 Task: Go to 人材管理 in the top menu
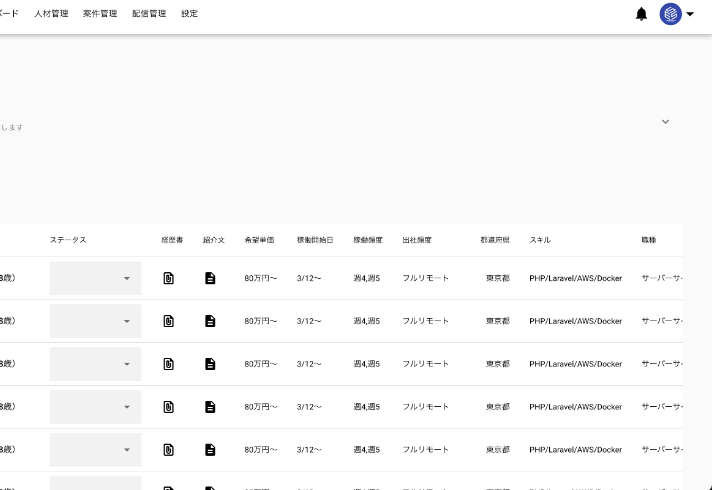51,14
